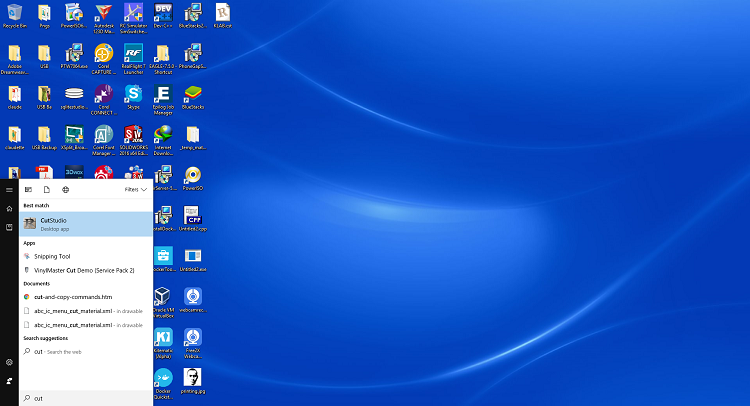Select the claudette folder icon

[15, 138]
